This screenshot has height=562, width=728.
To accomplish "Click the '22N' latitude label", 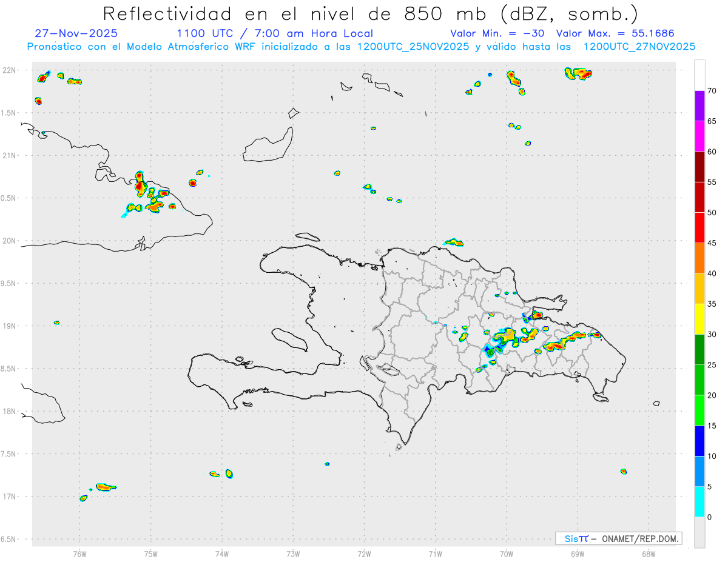I will coord(9,70).
